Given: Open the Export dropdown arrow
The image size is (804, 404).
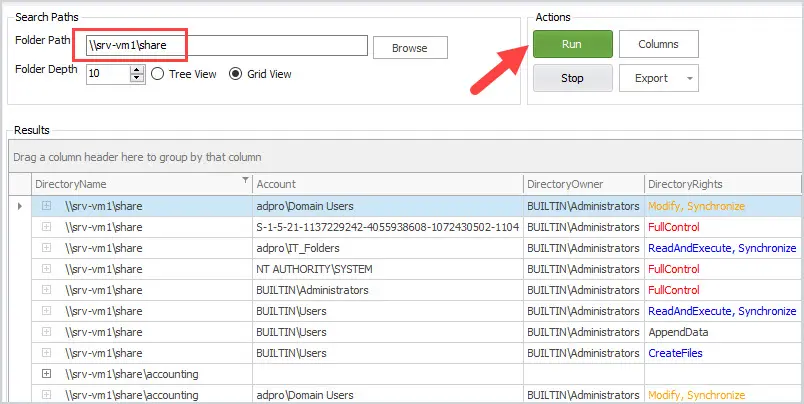Looking at the screenshot, I should [x=690, y=78].
